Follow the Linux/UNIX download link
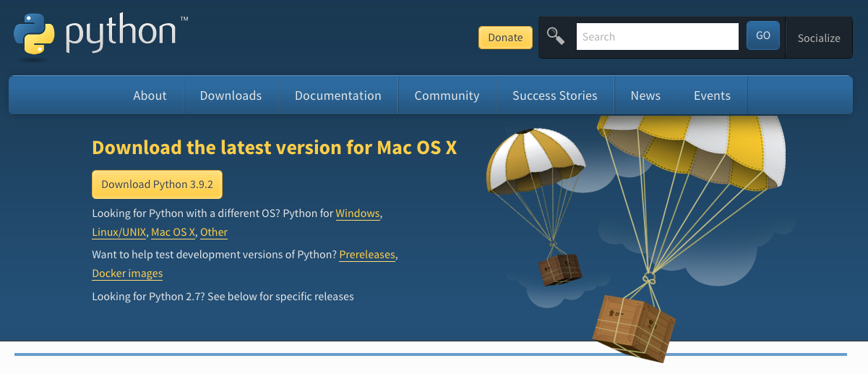This screenshot has height=374, width=868. tap(119, 232)
